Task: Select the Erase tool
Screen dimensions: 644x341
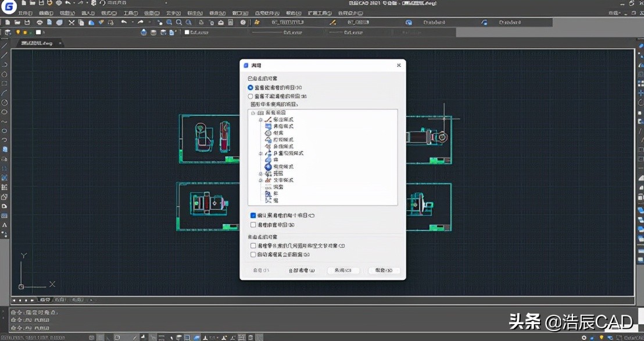Action: click(x=71, y=22)
